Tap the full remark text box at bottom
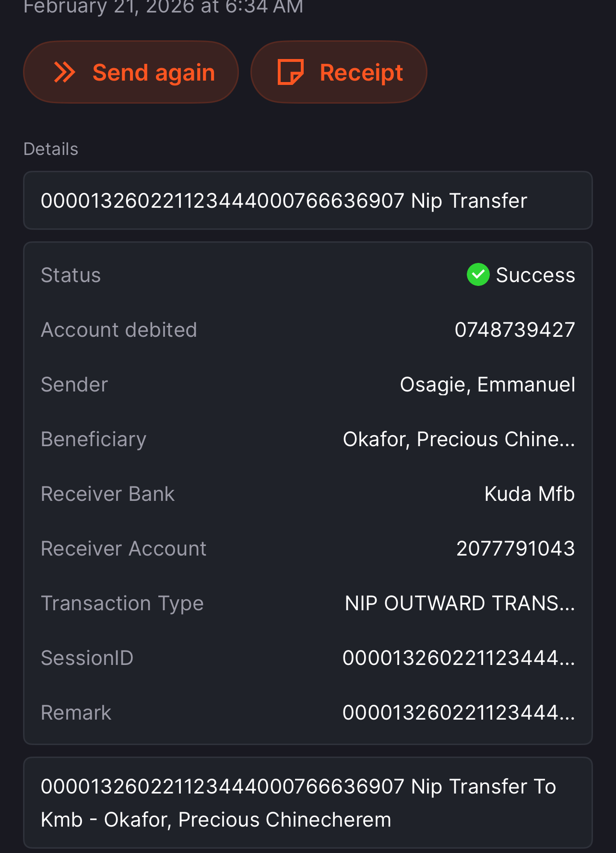 [308, 803]
